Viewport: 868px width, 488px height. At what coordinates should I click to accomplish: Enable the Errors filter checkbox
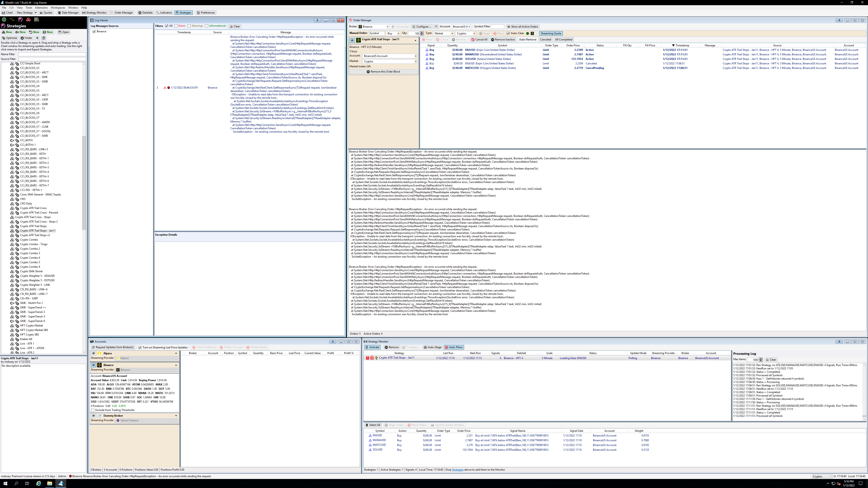(176, 26)
